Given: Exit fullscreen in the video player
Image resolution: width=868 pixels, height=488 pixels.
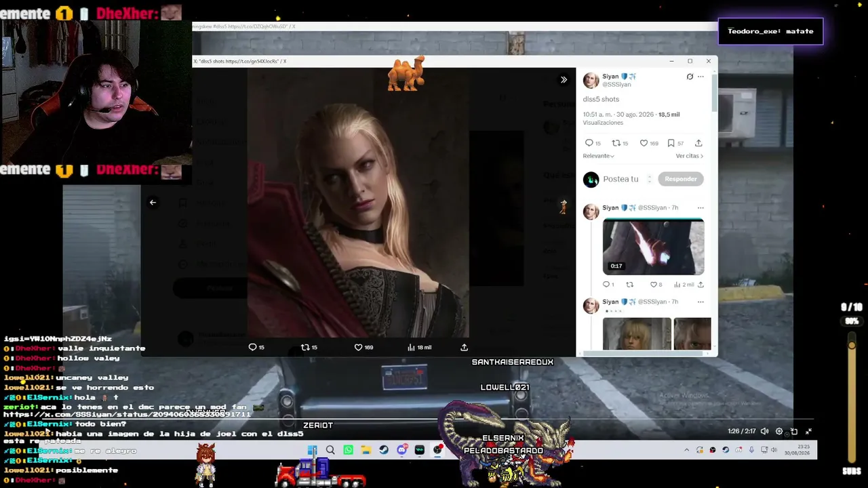Looking at the screenshot, I should point(808,431).
